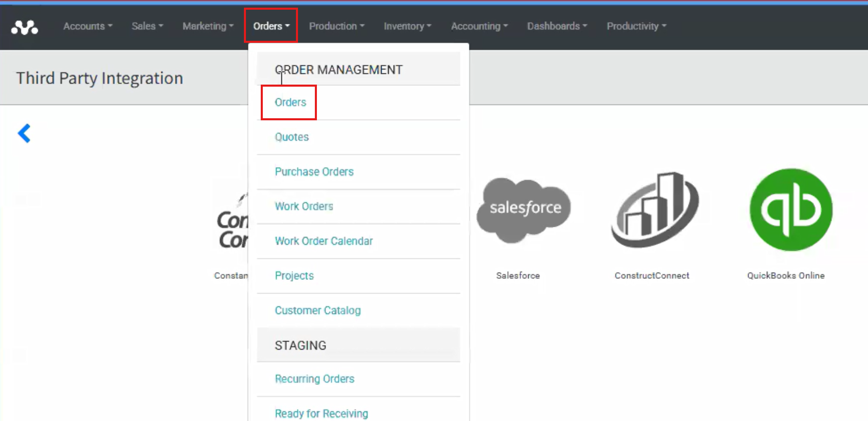Viewport: 868px width, 421px height.
Task: Expand the Dashboards dropdown
Action: click(557, 26)
